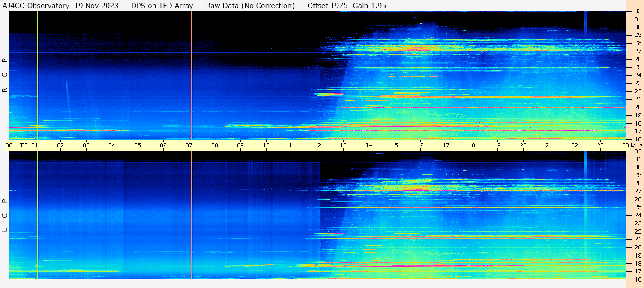The image size is (644, 288).
Task: Select the 16 MHz label in LCP panel
Action: (x=637, y=279)
